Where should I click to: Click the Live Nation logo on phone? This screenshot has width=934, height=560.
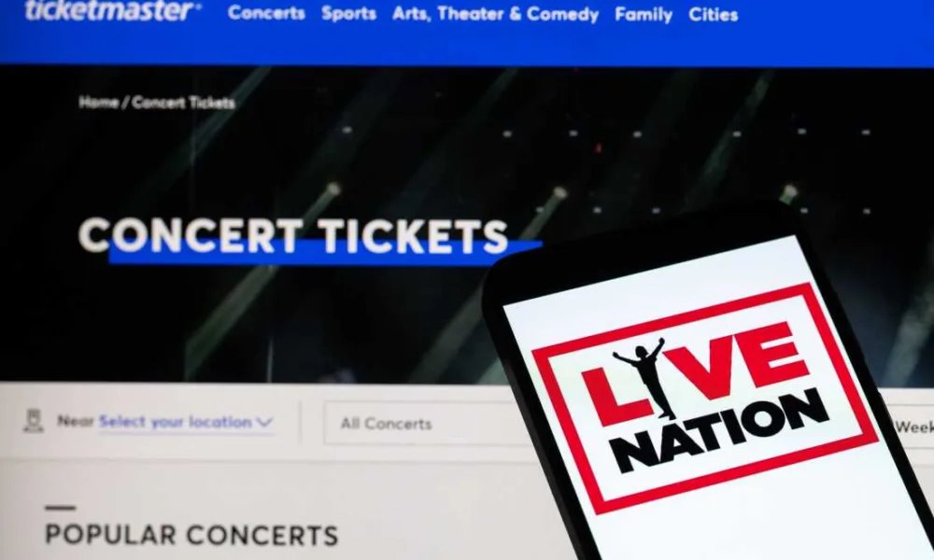[704, 399]
